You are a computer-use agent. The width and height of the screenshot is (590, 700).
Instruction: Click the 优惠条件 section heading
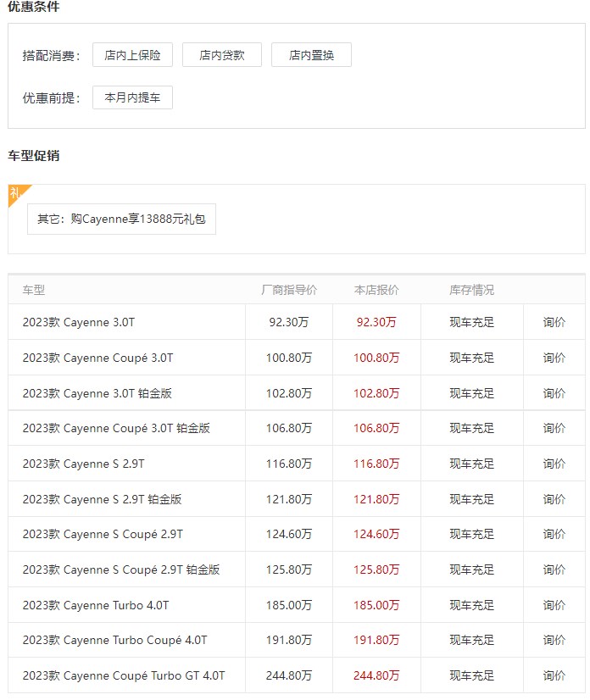(x=34, y=6)
